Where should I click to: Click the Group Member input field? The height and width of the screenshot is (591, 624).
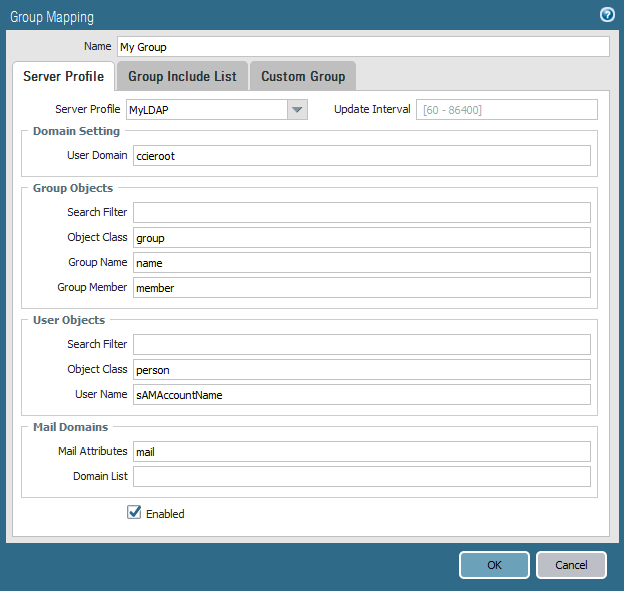(361, 287)
